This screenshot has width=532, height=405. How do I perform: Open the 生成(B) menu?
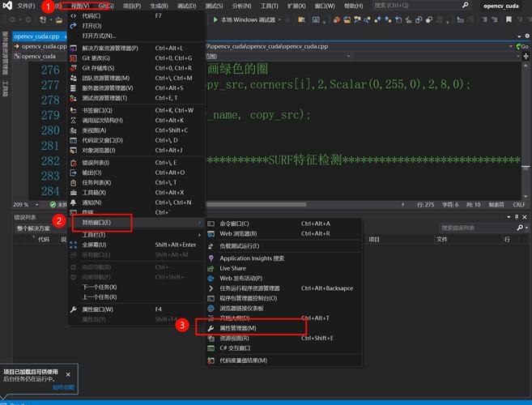tap(160, 6)
